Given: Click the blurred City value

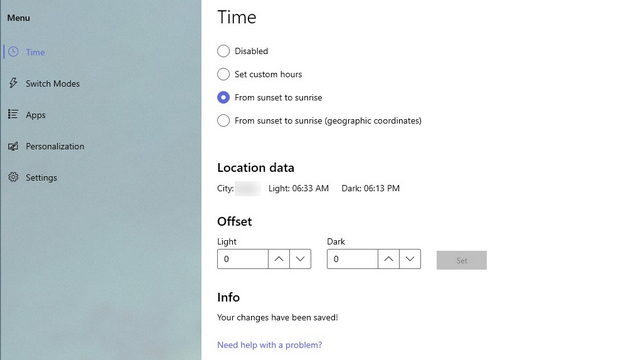Looking at the screenshot, I should coord(248,189).
